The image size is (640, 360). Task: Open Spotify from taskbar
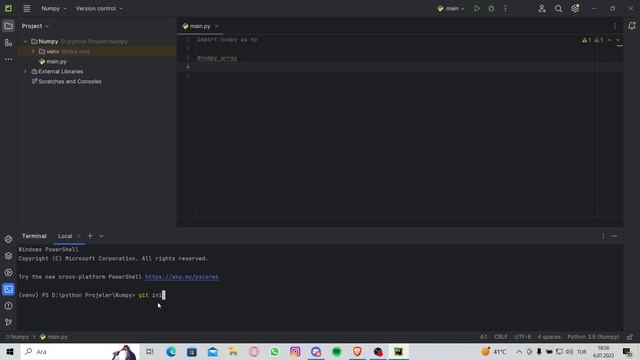[x=337, y=351]
